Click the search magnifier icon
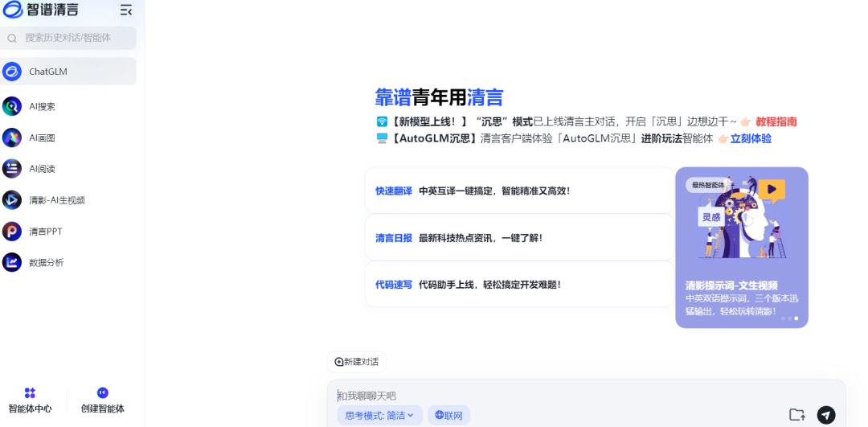868x427 pixels. pos(11,39)
